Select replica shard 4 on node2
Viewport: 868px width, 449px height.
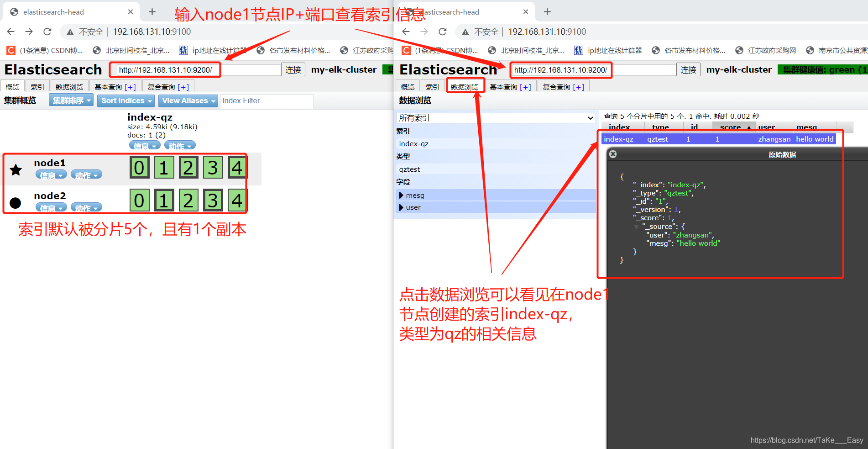(x=237, y=201)
